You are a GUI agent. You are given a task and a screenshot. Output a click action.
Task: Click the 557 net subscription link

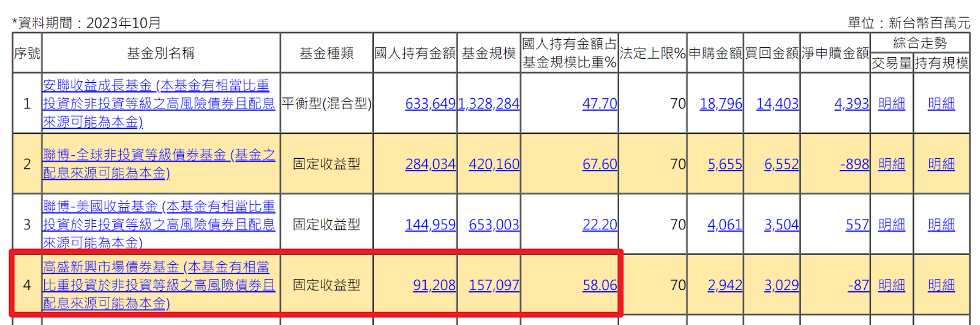[858, 225]
